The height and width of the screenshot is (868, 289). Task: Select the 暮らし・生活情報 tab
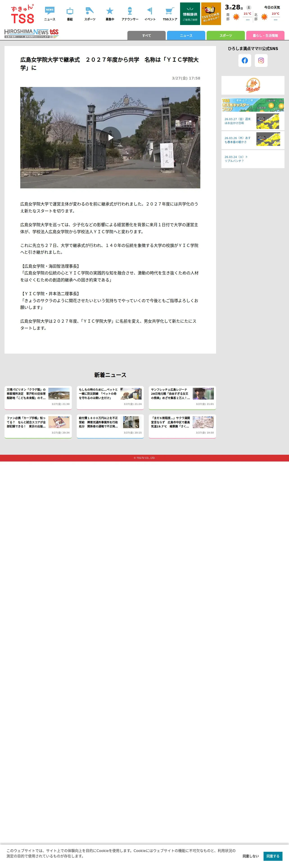point(265,35)
